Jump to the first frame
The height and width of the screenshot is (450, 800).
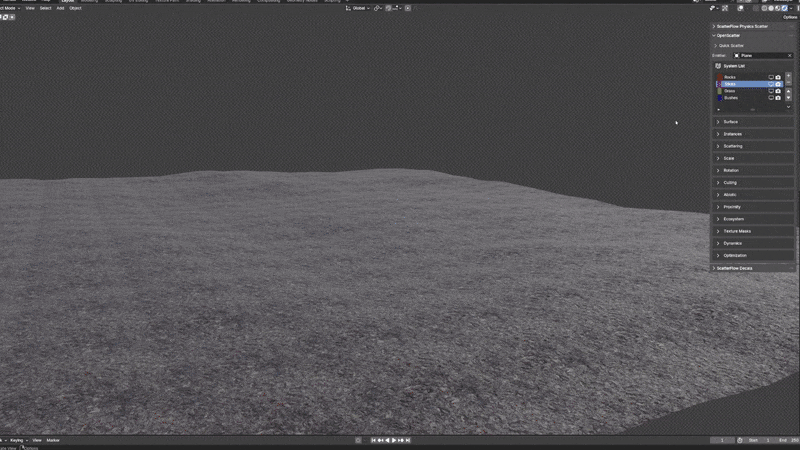pos(373,440)
